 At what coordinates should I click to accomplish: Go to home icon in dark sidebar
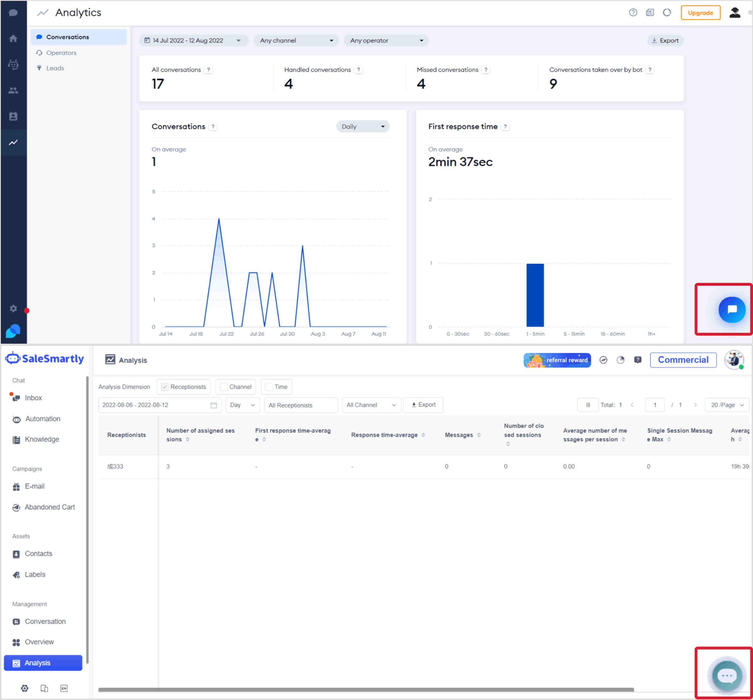13,39
